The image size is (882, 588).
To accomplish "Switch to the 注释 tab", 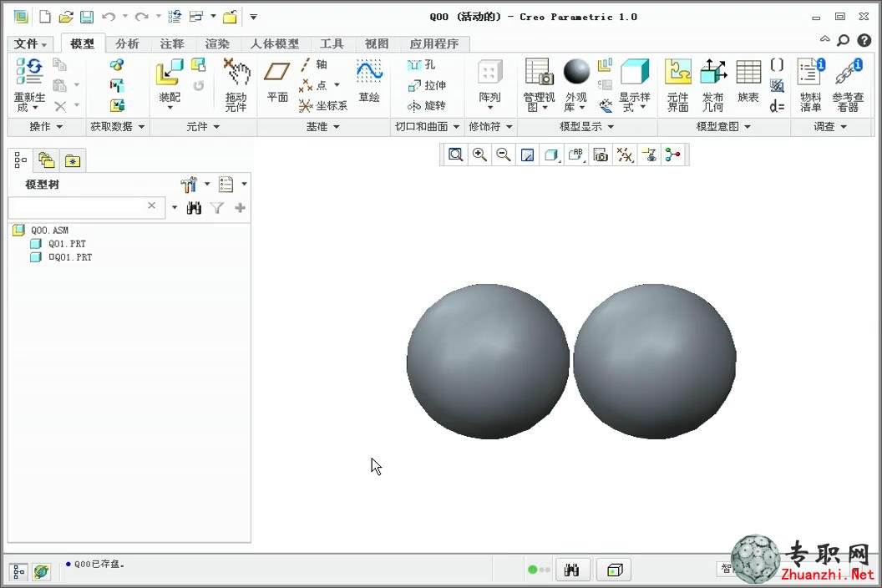I will coord(172,44).
